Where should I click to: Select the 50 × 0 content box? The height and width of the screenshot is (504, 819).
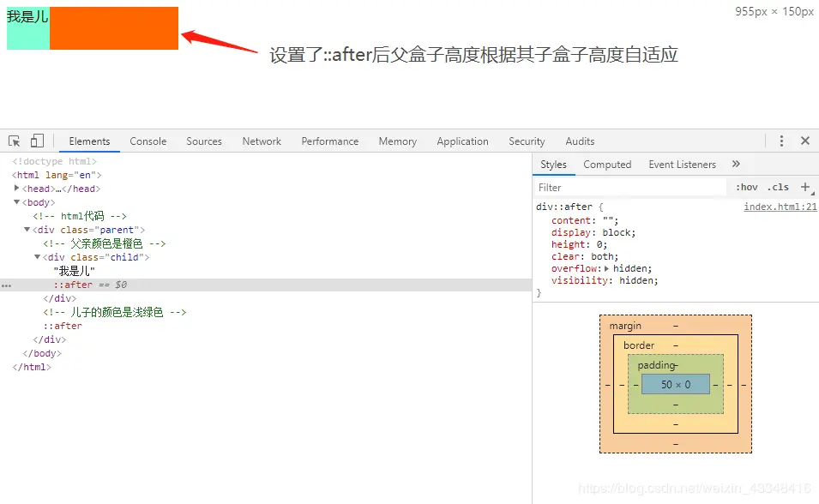coord(676,384)
